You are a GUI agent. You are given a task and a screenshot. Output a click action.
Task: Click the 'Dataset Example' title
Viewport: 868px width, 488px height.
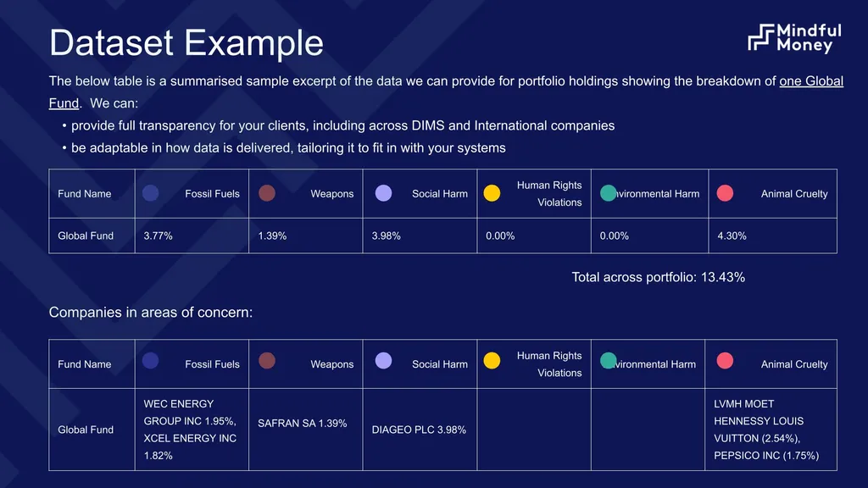pyautogui.click(x=186, y=42)
